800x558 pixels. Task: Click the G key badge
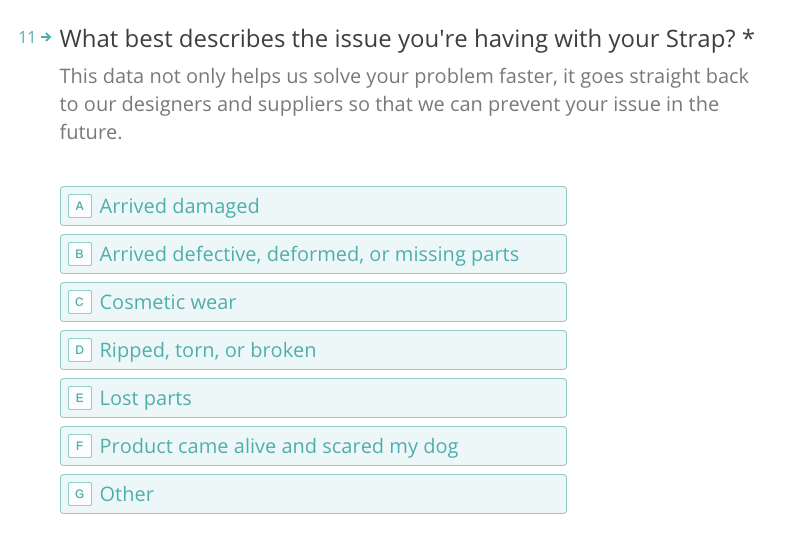coord(80,494)
